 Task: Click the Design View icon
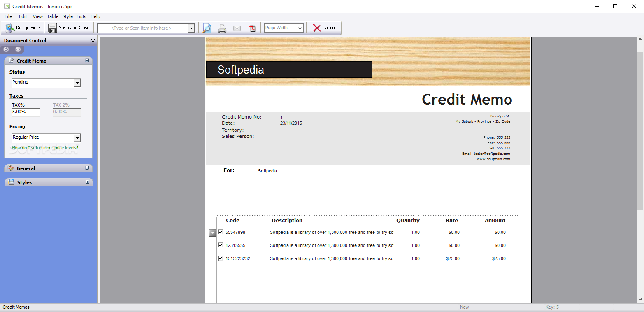click(x=10, y=28)
